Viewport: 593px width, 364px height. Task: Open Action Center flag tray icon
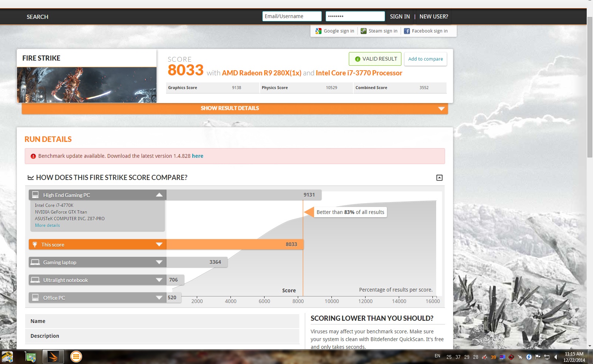pyautogui.click(x=538, y=357)
